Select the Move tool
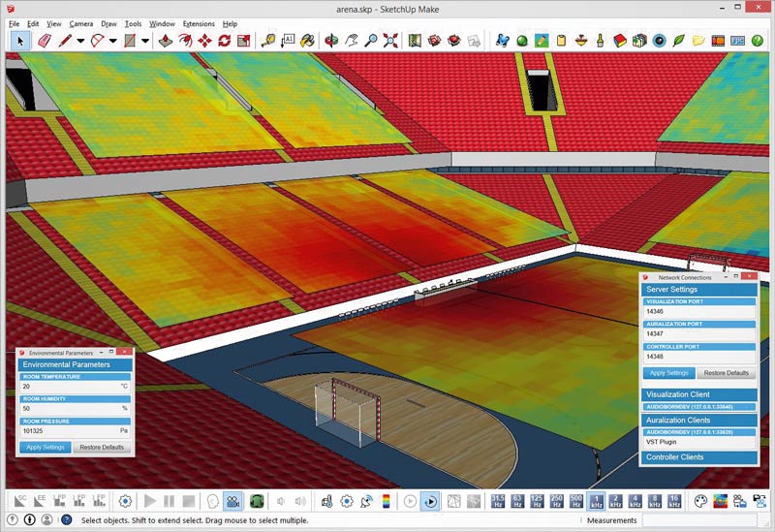The image size is (775, 532). pyautogui.click(x=204, y=41)
